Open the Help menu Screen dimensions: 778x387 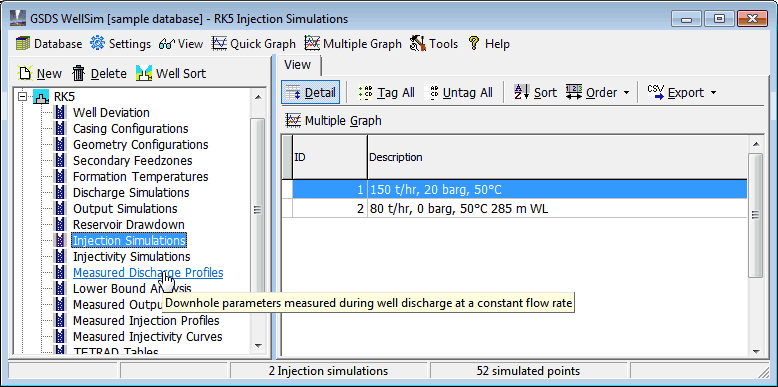[489, 44]
